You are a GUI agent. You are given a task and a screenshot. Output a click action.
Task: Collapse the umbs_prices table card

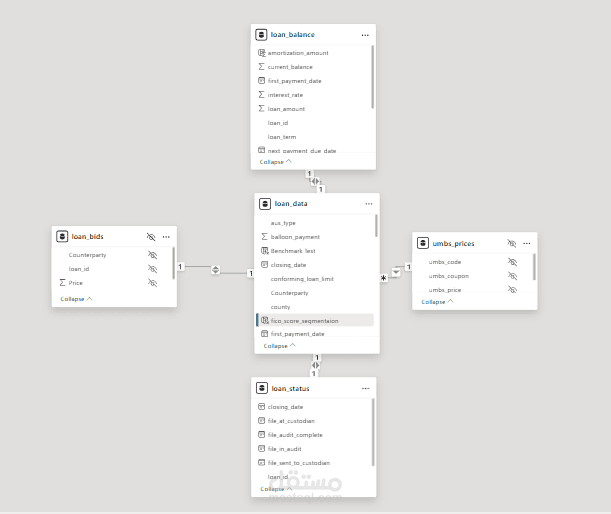click(437, 301)
